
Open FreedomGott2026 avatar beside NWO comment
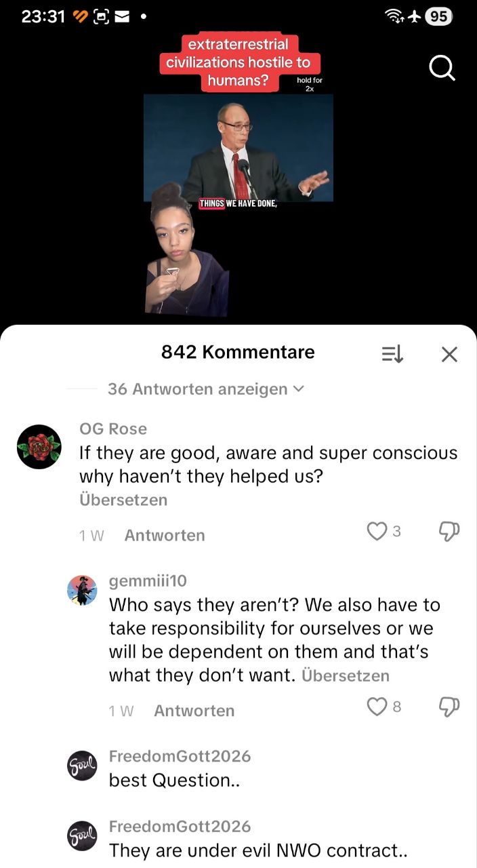pyautogui.click(x=82, y=836)
